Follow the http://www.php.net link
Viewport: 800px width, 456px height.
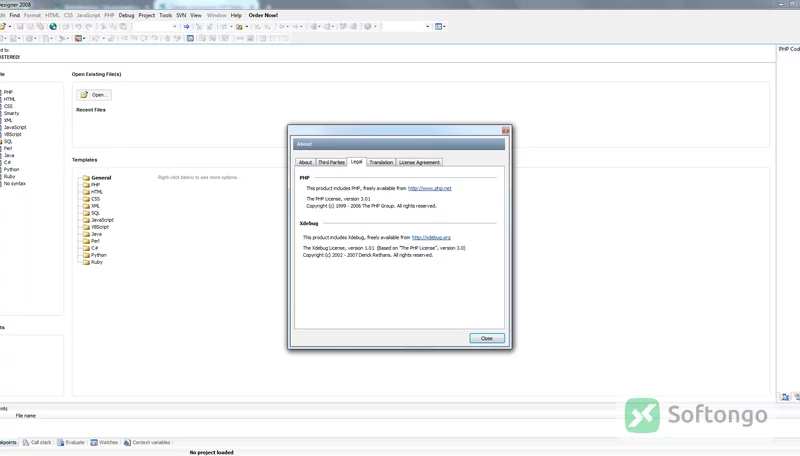pyautogui.click(x=430, y=188)
